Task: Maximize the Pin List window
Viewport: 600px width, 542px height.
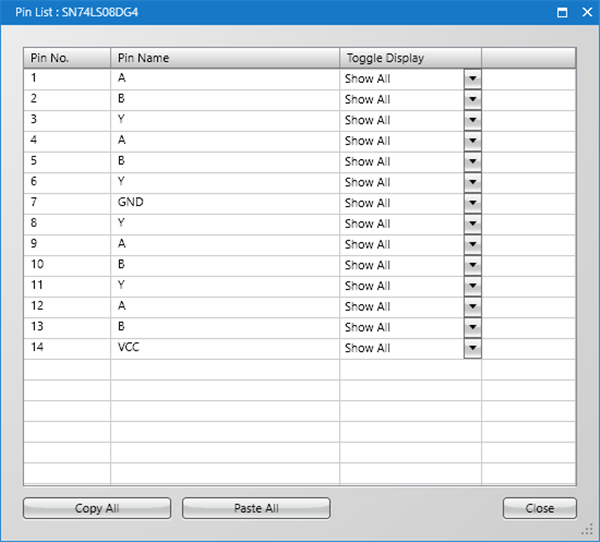Action: 562,13
